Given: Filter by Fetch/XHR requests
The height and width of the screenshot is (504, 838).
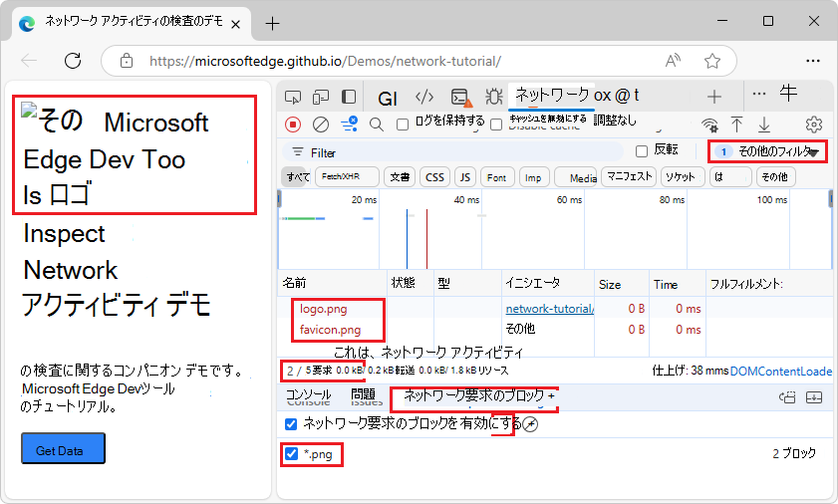Looking at the screenshot, I should (x=347, y=177).
